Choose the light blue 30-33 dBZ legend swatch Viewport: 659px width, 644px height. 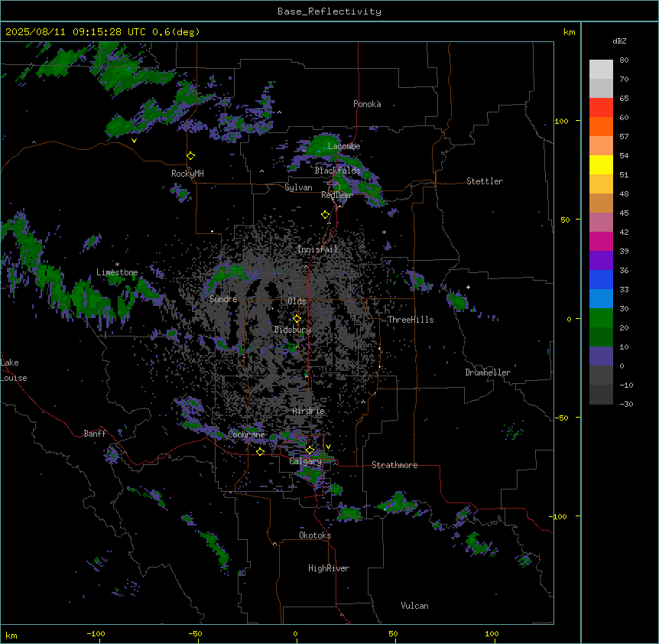[x=601, y=299]
